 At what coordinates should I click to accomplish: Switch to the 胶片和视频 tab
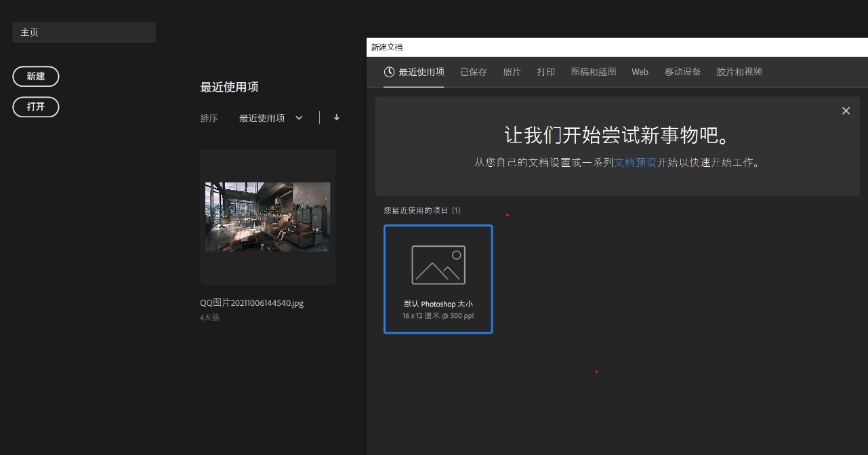[x=740, y=72]
